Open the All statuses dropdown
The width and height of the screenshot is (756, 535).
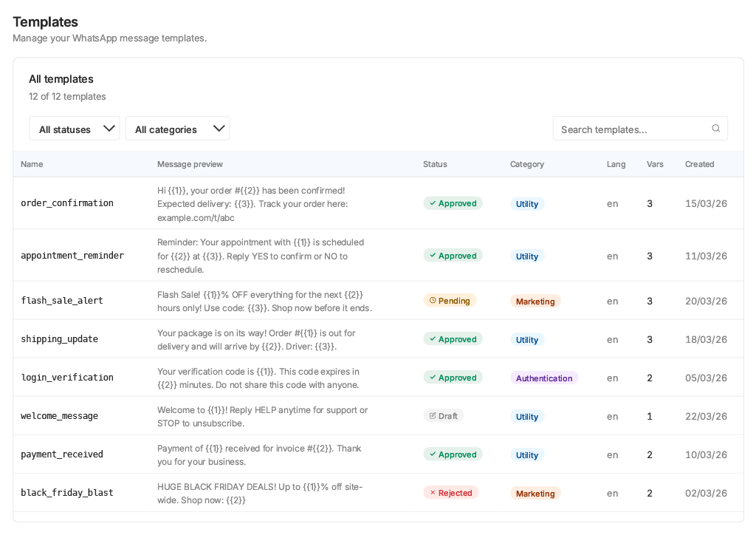click(75, 129)
